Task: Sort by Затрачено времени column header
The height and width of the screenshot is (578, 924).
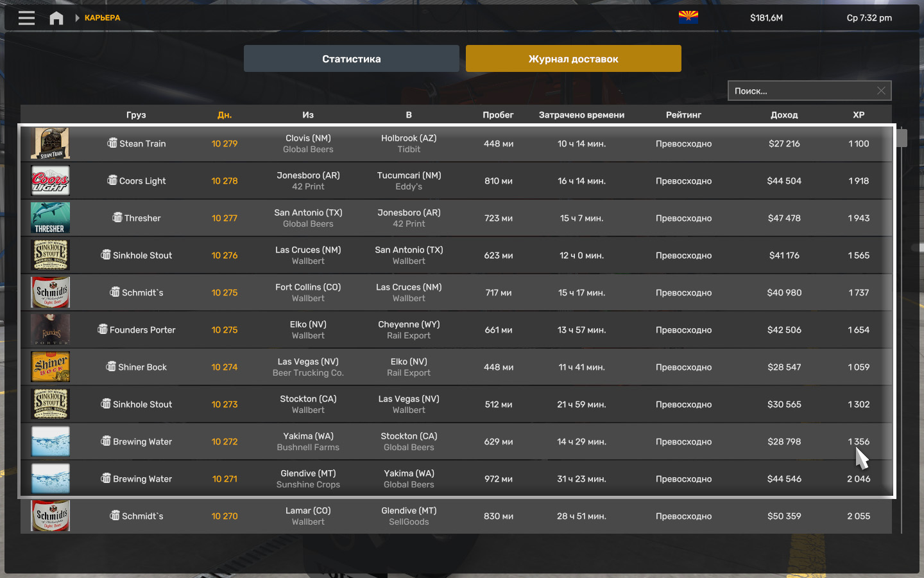Action: (x=581, y=115)
